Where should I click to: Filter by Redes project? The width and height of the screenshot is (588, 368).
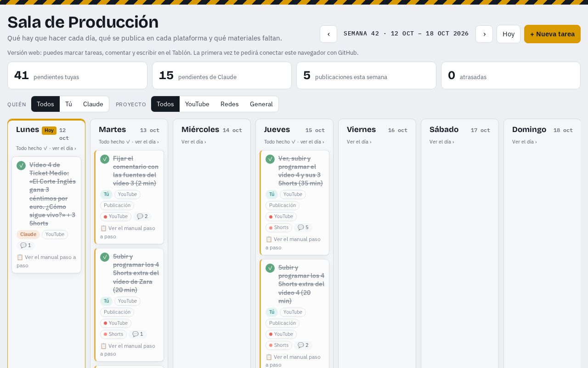tap(230, 104)
